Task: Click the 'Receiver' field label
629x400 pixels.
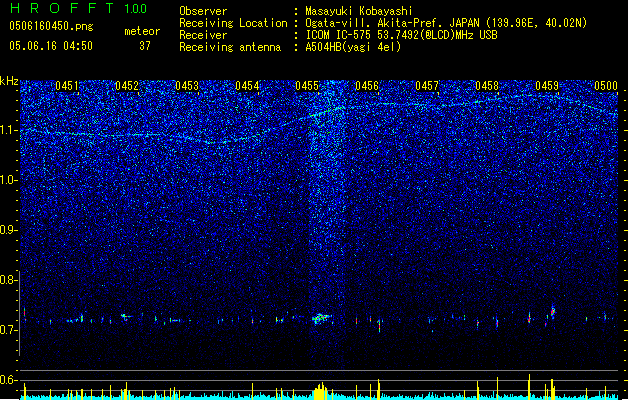Action: click(203, 35)
